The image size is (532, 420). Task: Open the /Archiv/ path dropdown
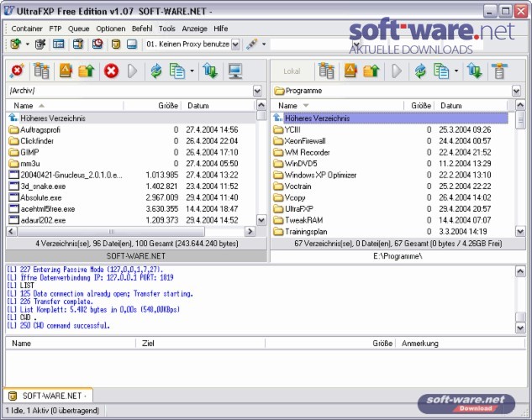point(257,91)
